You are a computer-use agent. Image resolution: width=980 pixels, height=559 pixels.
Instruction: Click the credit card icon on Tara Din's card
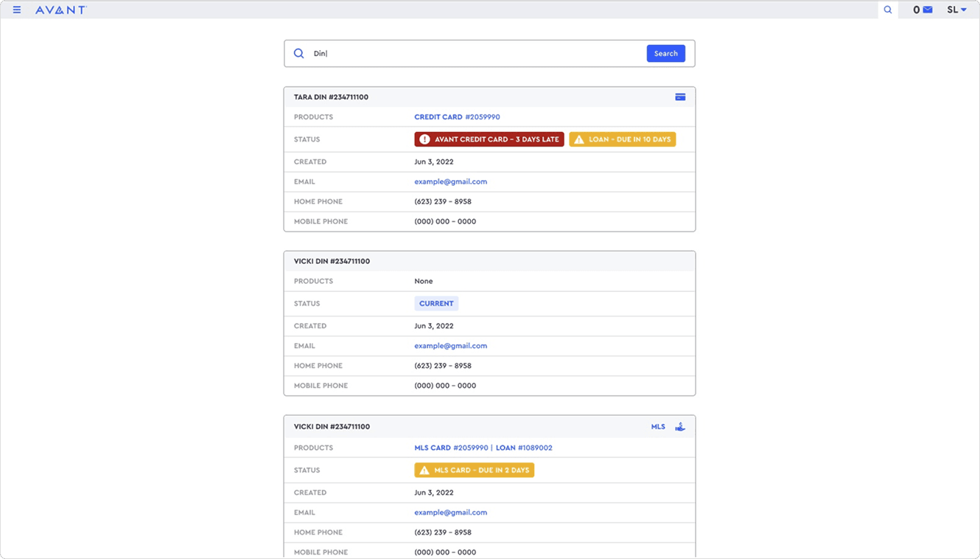[680, 97]
